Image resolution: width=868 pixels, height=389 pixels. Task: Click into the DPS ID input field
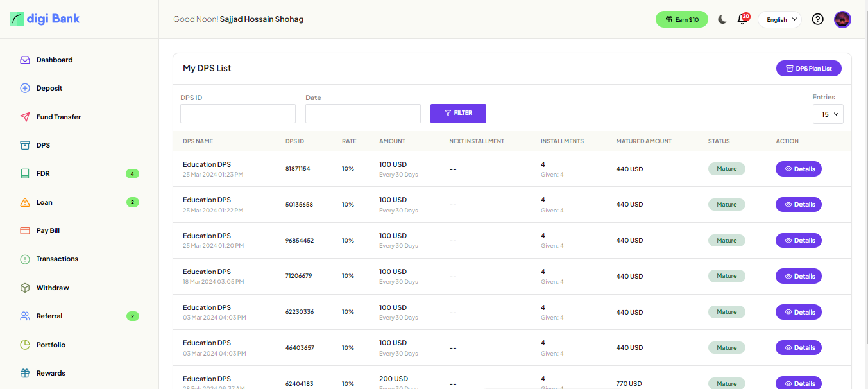pyautogui.click(x=237, y=114)
